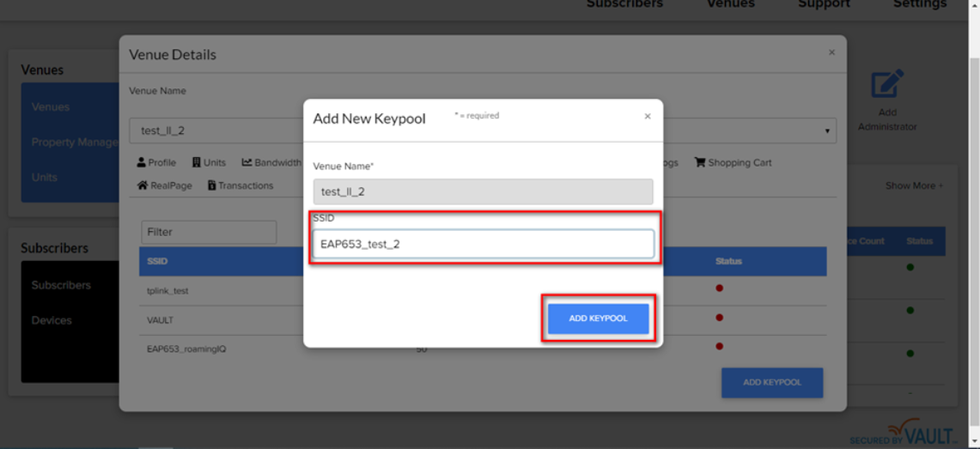Close the Add New Keypool dialog
Image resolution: width=980 pixels, height=449 pixels.
648,117
